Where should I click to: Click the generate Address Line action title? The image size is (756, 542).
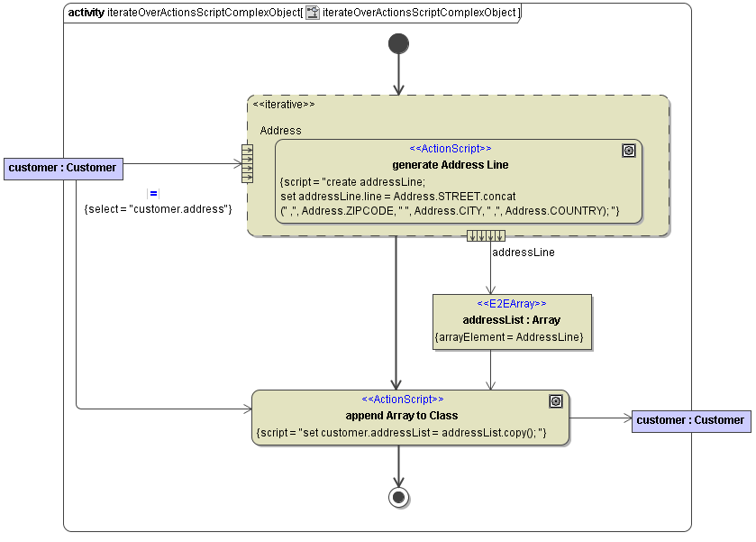pos(454,164)
